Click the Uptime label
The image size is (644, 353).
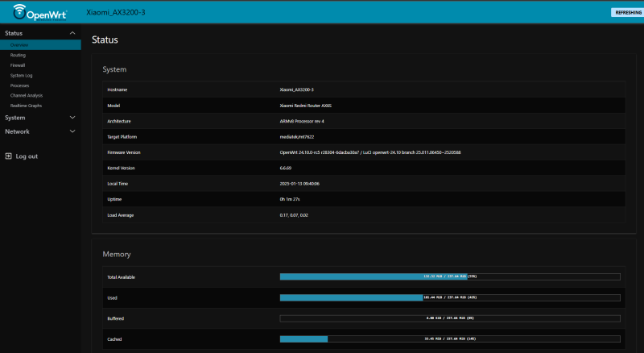click(114, 200)
